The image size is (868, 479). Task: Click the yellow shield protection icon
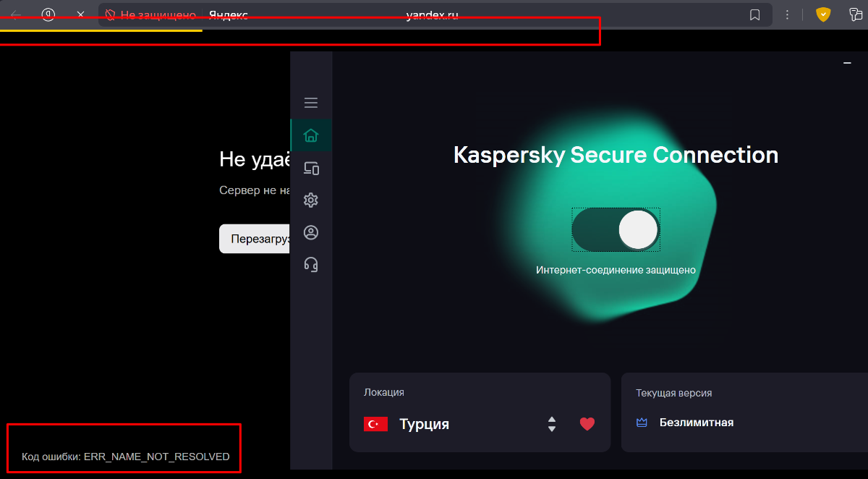[823, 14]
